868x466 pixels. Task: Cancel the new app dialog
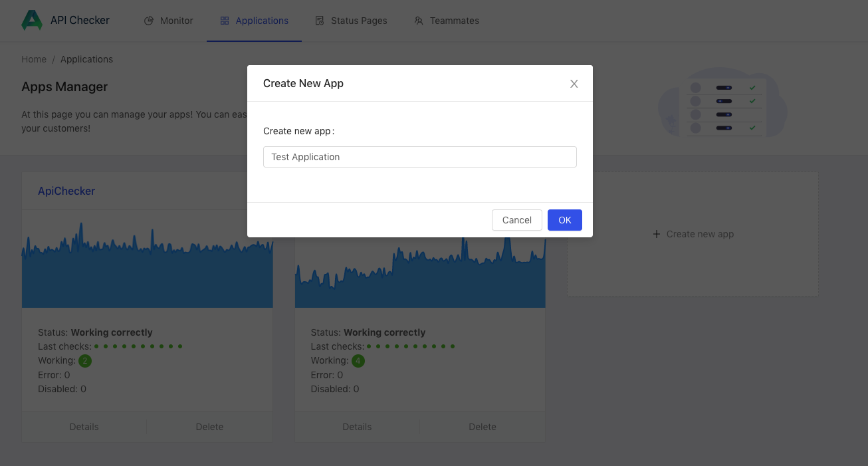click(x=516, y=220)
